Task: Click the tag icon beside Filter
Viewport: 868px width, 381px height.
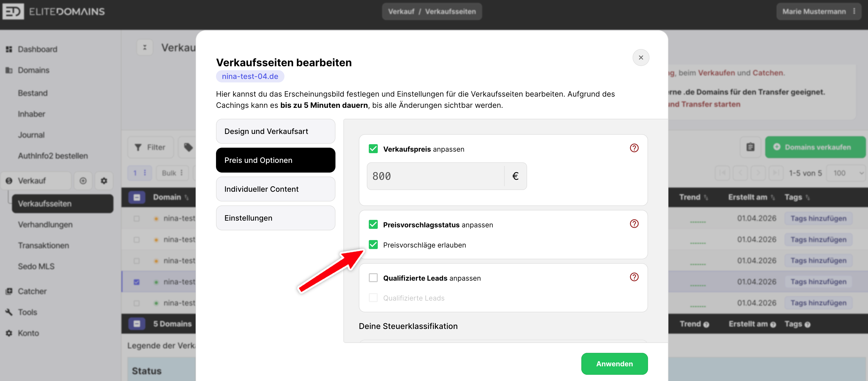Action: [x=188, y=147]
